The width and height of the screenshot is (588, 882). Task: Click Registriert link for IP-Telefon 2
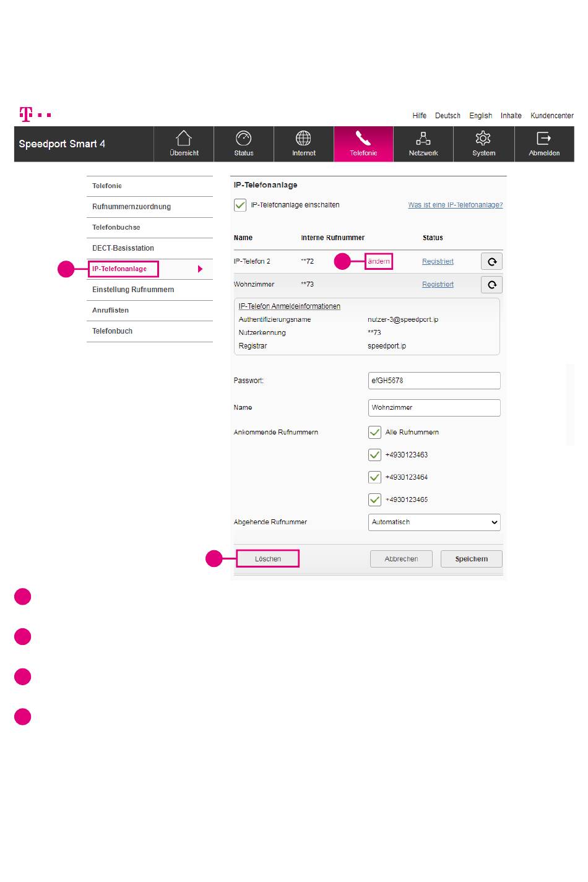click(438, 261)
